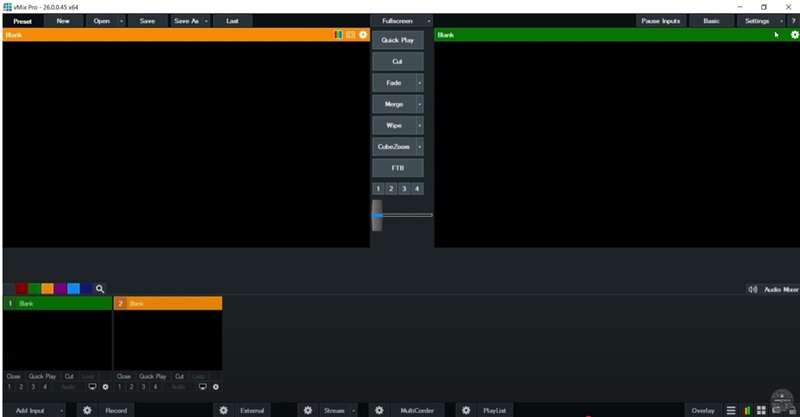
Task: Click the list view icon beside Overlay
Action: point(731,410)
